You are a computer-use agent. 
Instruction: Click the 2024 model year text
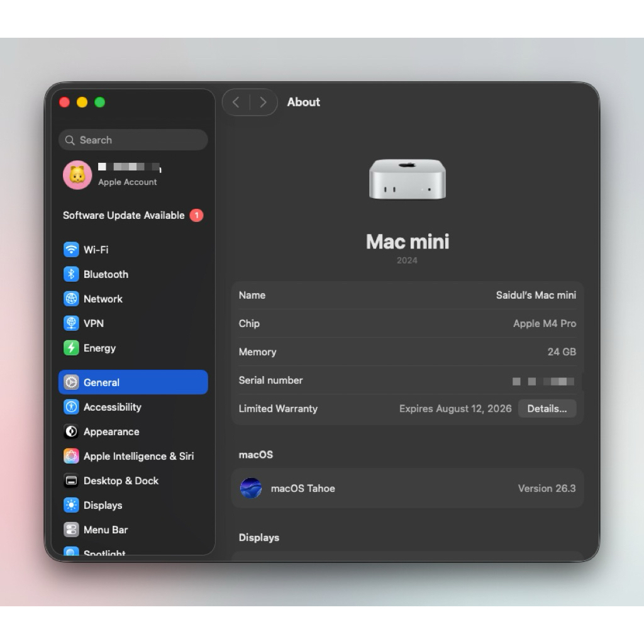click(x=407, y=260)
